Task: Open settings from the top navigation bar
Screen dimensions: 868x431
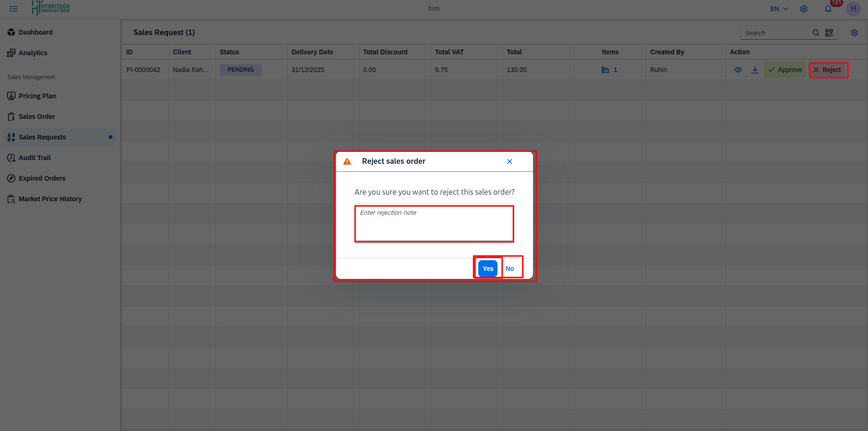Action: tap(804, 8)
